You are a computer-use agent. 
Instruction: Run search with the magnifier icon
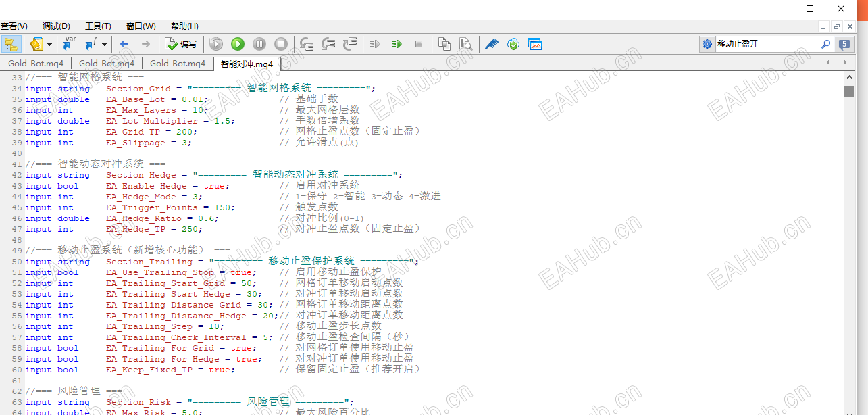825,45
